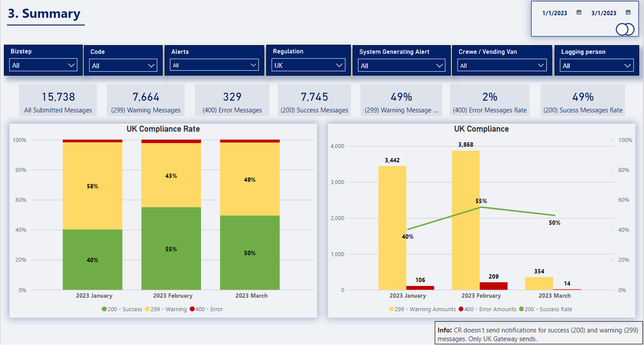Toggle the 200 - Success legend item
This screenshot has height=345, width=644.
(122, 309)
